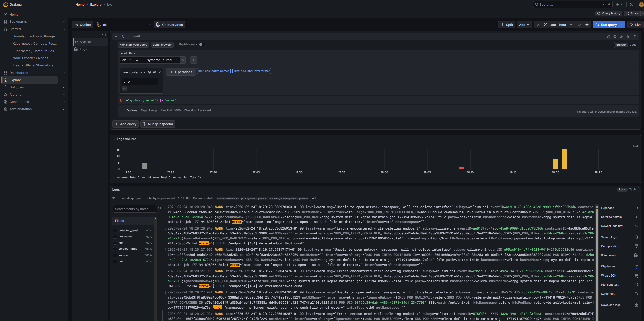Enable the Explain query toggle
The height and width of the screenshot is (321, 644).
(202, 44)
